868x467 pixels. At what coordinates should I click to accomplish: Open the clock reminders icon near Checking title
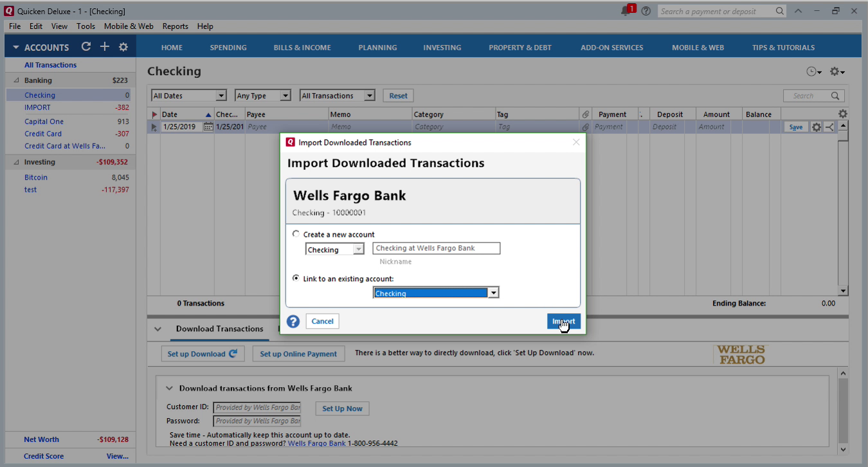point(813,71)
